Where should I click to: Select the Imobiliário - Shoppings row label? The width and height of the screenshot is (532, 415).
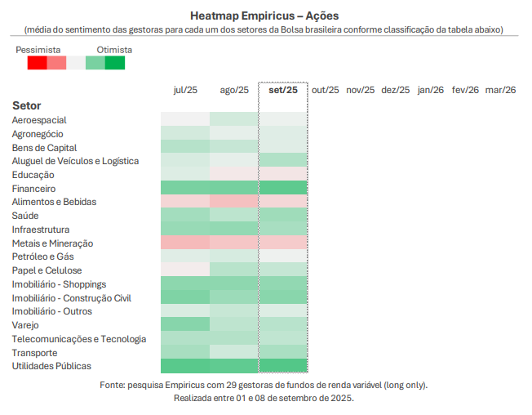click(x=59, y=284)
